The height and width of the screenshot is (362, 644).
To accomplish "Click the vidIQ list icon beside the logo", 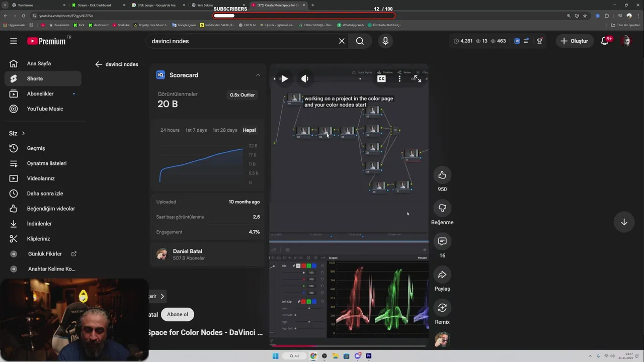I will [x=526, y=41].
